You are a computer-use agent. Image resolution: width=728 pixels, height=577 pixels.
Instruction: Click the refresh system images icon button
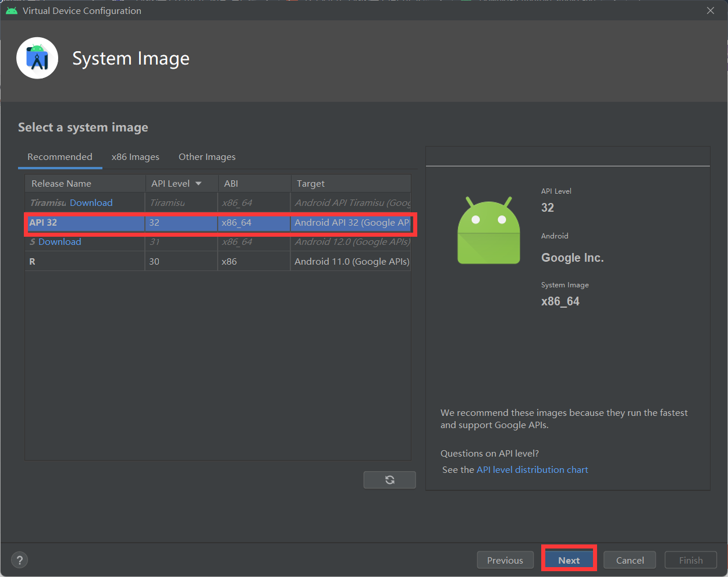pyautogui.click(x=389, y=480)
